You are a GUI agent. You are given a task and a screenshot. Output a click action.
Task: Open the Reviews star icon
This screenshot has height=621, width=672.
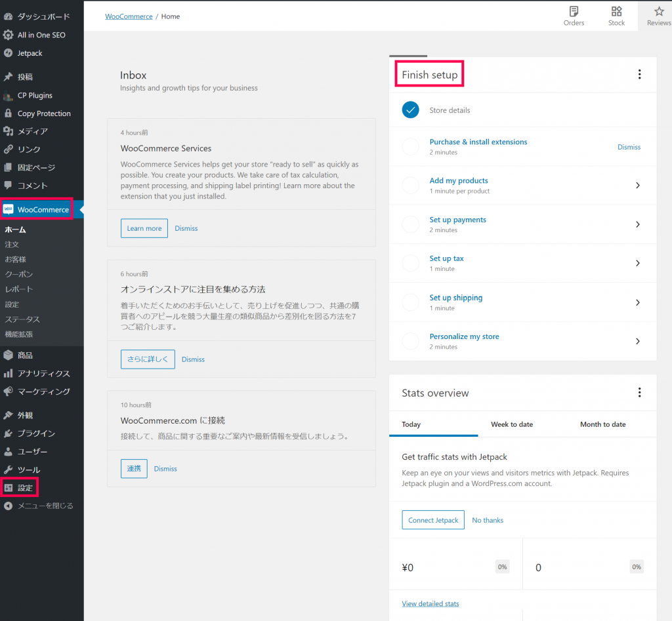pos(659,12)
